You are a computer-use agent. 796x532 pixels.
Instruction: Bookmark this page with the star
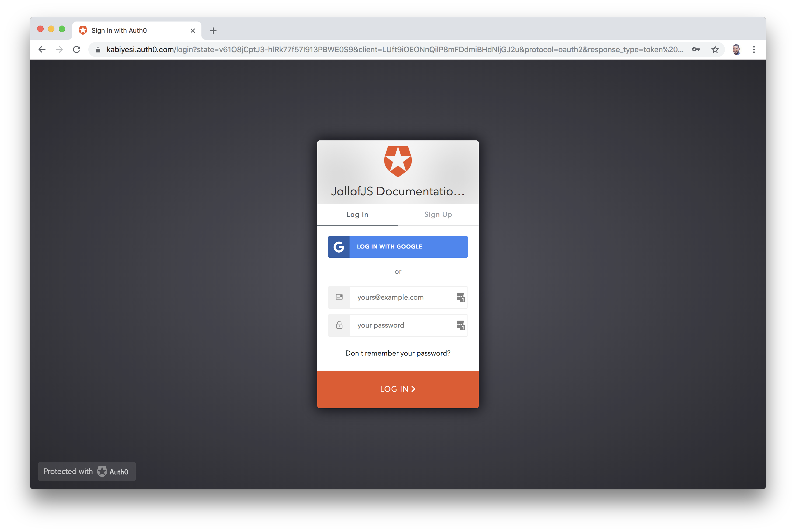tap(715, 49)
